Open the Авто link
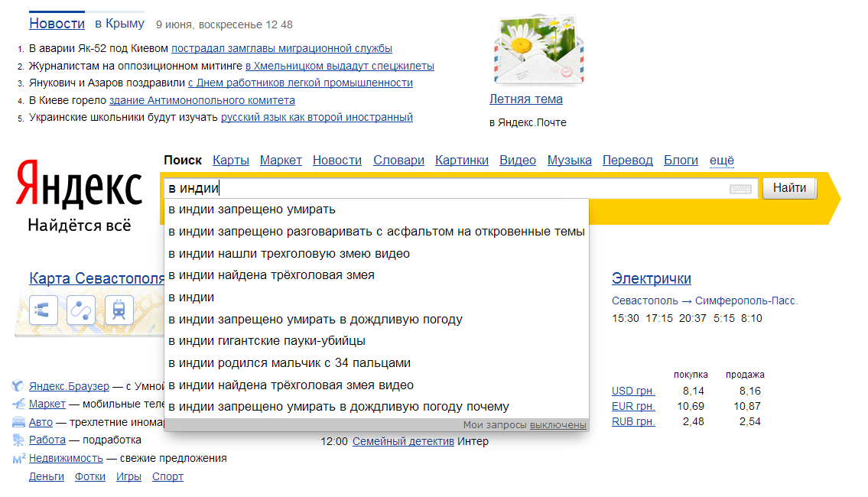 click(41, 422)
